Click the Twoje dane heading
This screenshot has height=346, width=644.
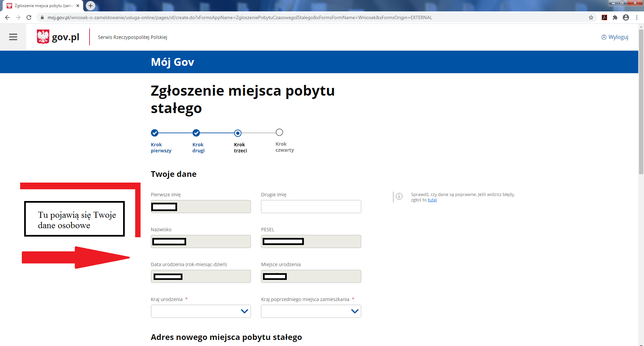173,174
